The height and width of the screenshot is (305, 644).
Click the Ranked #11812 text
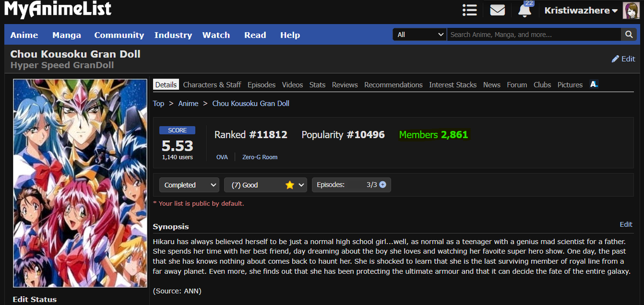251,135
